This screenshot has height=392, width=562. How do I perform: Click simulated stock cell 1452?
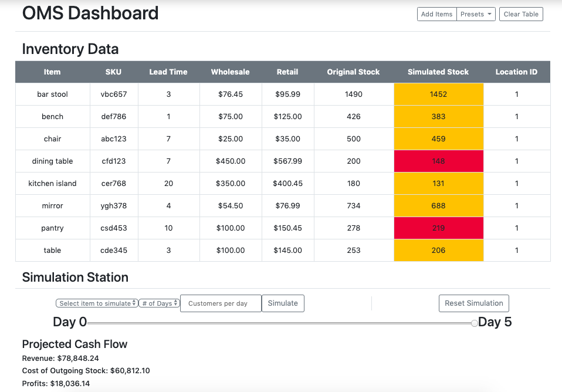438,94
